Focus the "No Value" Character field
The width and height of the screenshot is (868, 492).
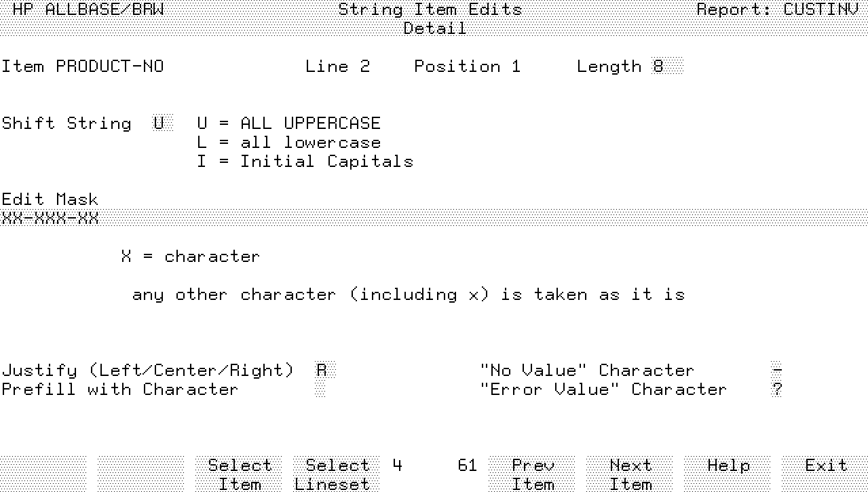click(x=776, y=371)
